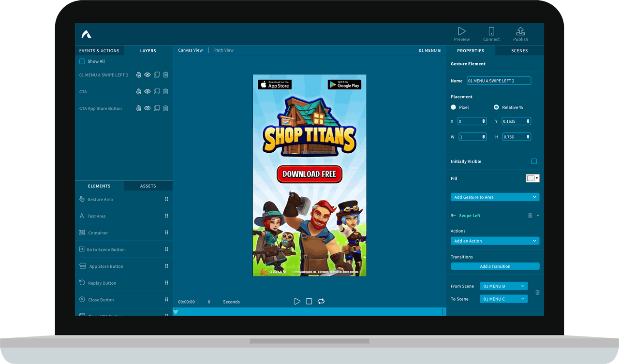The width and height of the screenshot is (619, 364).
Task: Click the Y value stepper
Action: pos(528,121)
